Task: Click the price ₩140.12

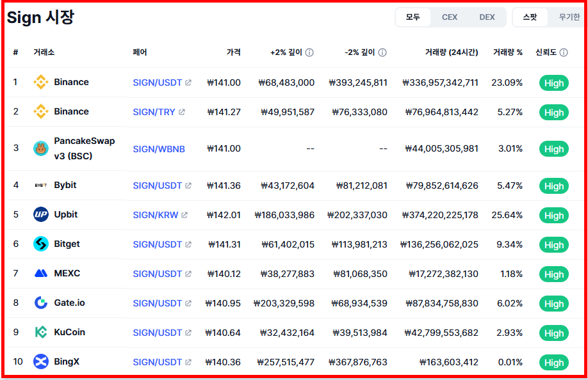Action: pos(224,274)
